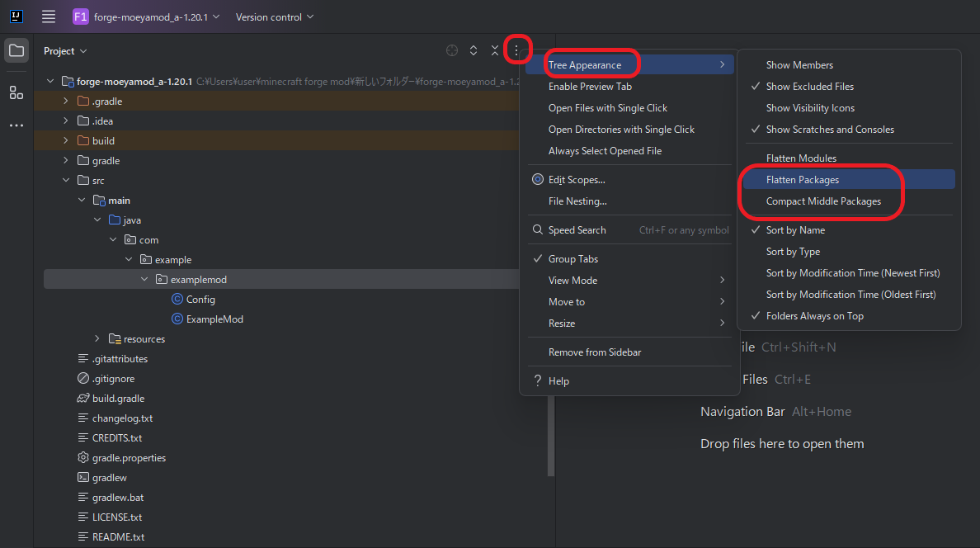Image resolution: width=980 pixels, height=548 pixels.
Task: Open the Structure tool window icon
Action: click(16, 92)
